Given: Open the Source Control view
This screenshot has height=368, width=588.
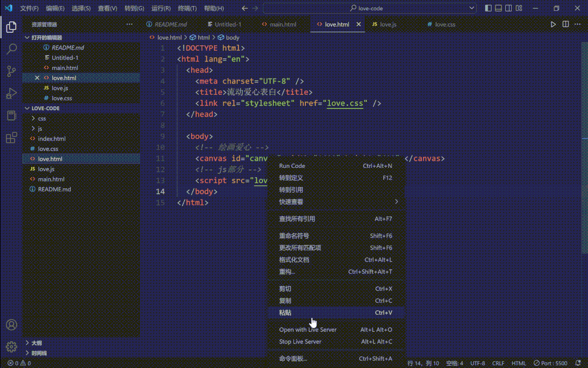Looking at the screenshot, I should 11,71.
